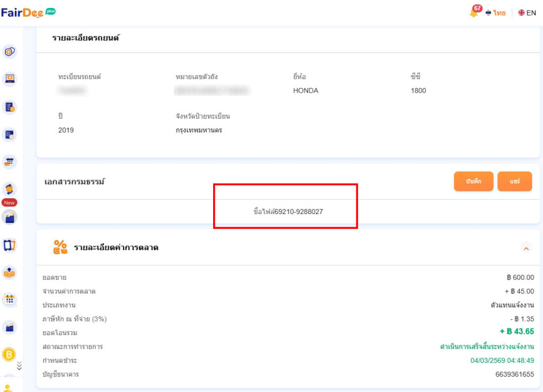Image resolution: width=543 pixels, height=392 pixels.
Task: Click the shield insurance icon in sidebar
Action: (10, 51)
